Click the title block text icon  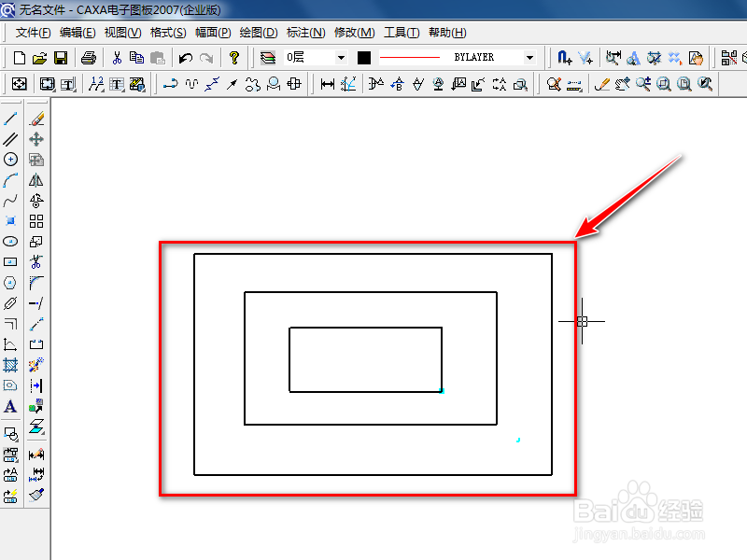pyautogui.click(x=68, y=84)
